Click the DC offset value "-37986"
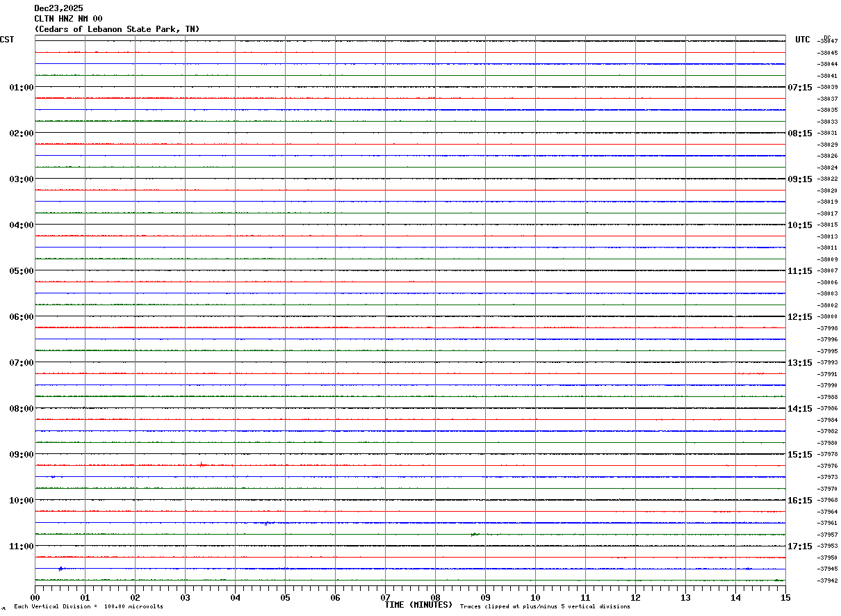The height and width of the screenshot is (616, 841). 828,408
